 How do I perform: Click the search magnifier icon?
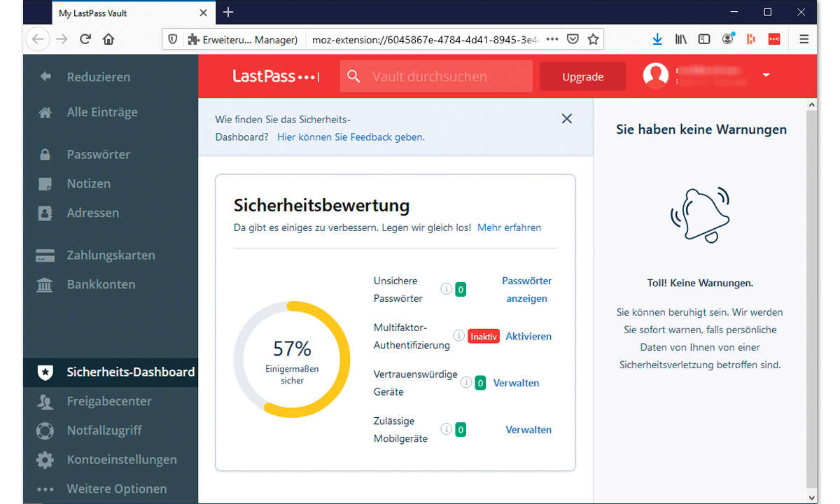click(353, 76)
